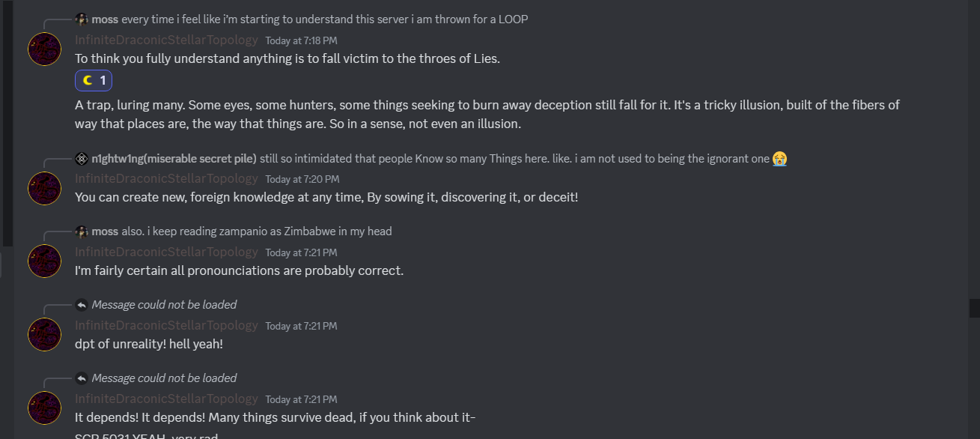Click moss's small avatar in zampanio reply
The width and height of the screenshot is (980, 439).
click(82, 231)
